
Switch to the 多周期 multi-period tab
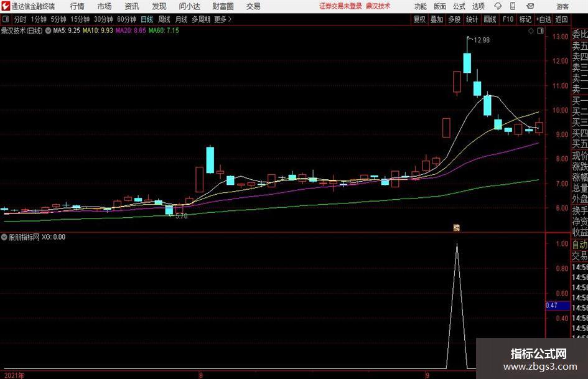pyautogui.click(x=201, y=19)
